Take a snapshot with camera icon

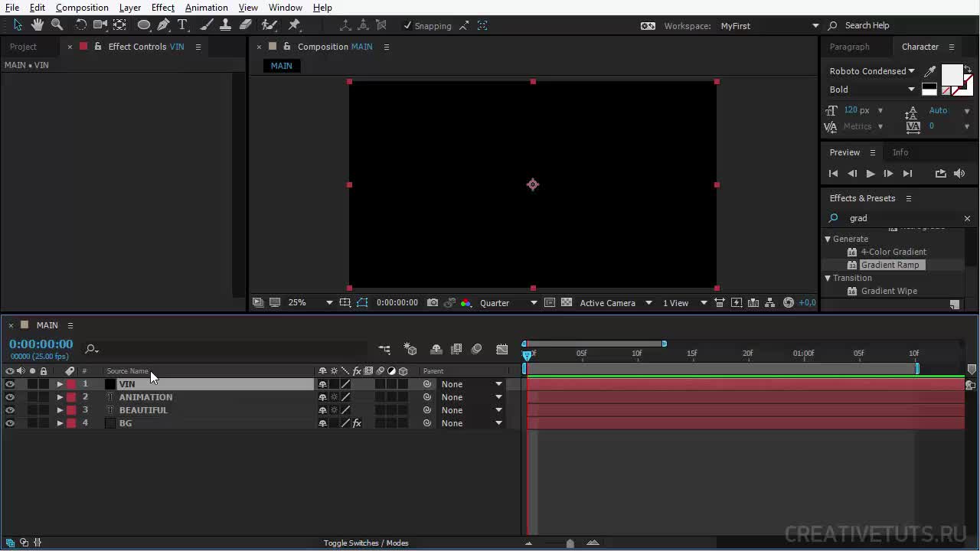click(433, 303)
